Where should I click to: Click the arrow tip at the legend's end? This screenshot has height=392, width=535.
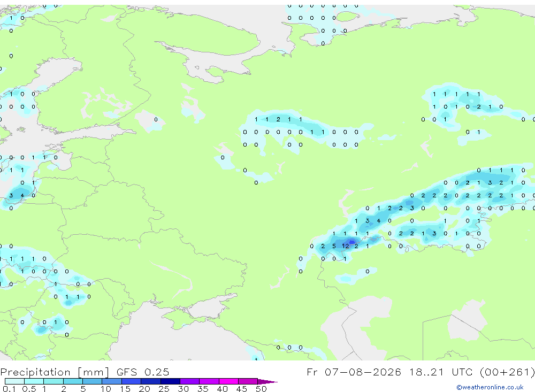click(268, 381)
